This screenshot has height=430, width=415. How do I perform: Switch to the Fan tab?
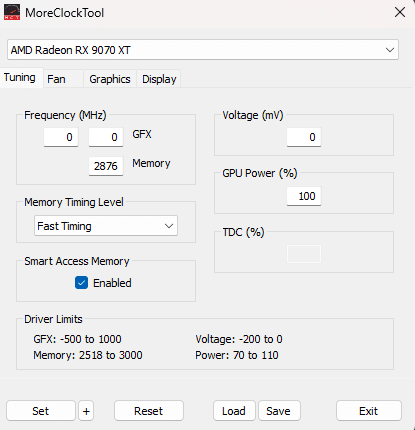tap(56, 79)
